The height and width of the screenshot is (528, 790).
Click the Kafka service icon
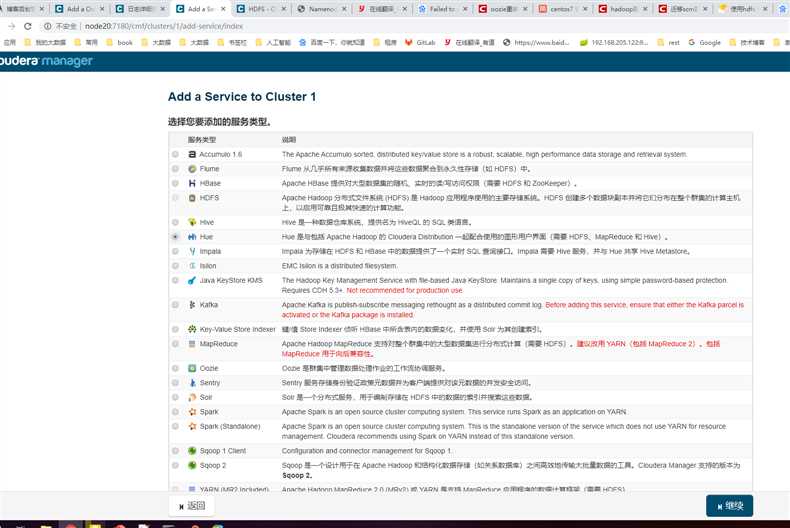pos(192,305)
